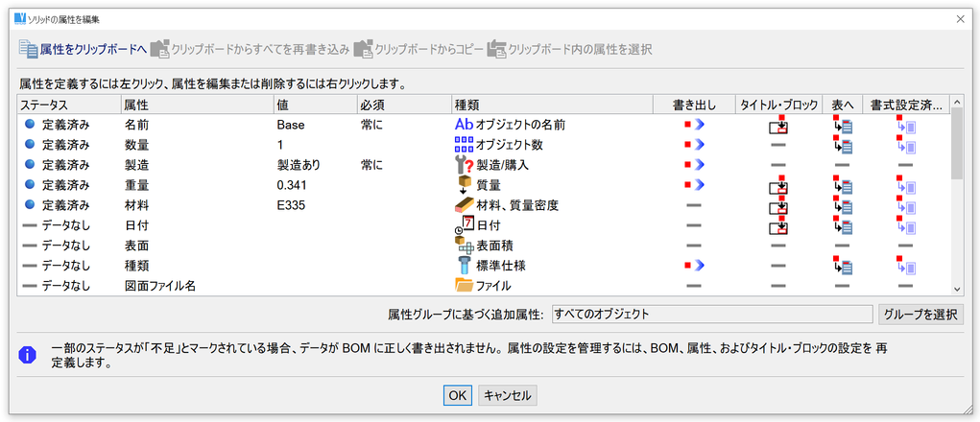Click the 書き出し icon in 種類 row
The height and width of the screenshot is (422, 980).
(x=694, y=266)
